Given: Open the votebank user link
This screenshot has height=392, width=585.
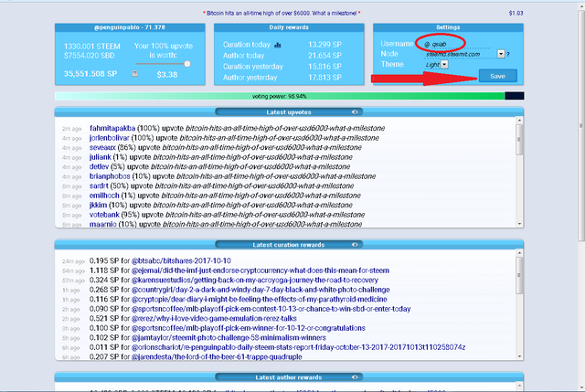Looking at the screenshot, I should [x=104, y=215].
